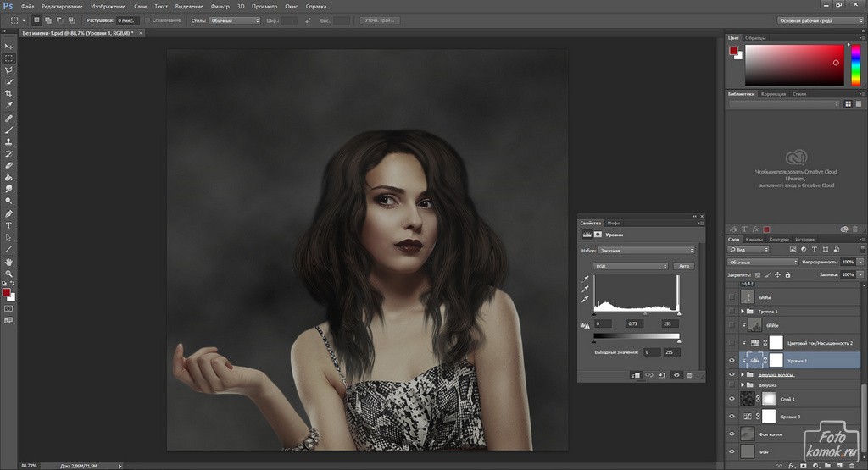Open the Стили panel tab

click(799, 94)
